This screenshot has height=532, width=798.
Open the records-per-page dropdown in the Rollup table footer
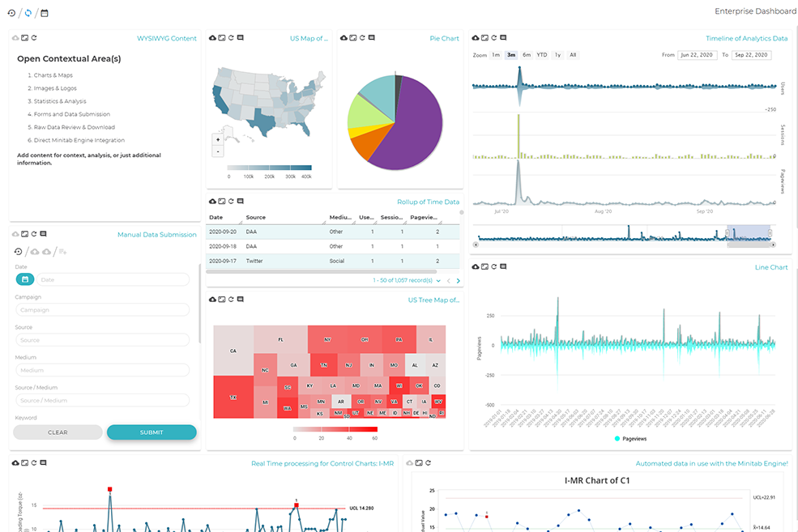[x=439, y=280]
